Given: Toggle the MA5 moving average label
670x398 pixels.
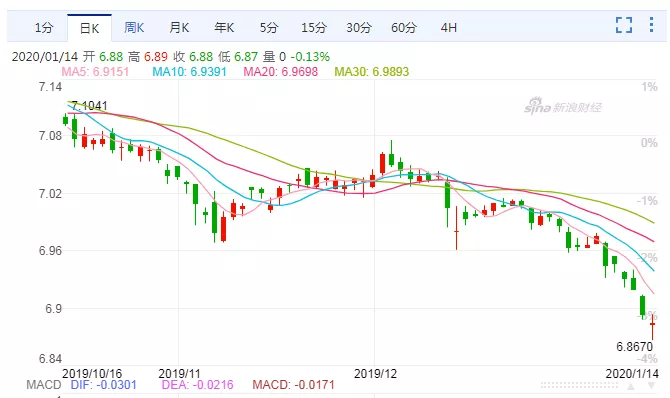Looking at the screenshot, I should tap(95, 71).
